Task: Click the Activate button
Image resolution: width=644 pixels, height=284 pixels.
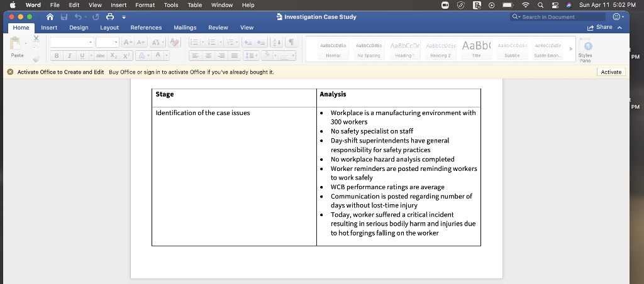Action: 611,72
